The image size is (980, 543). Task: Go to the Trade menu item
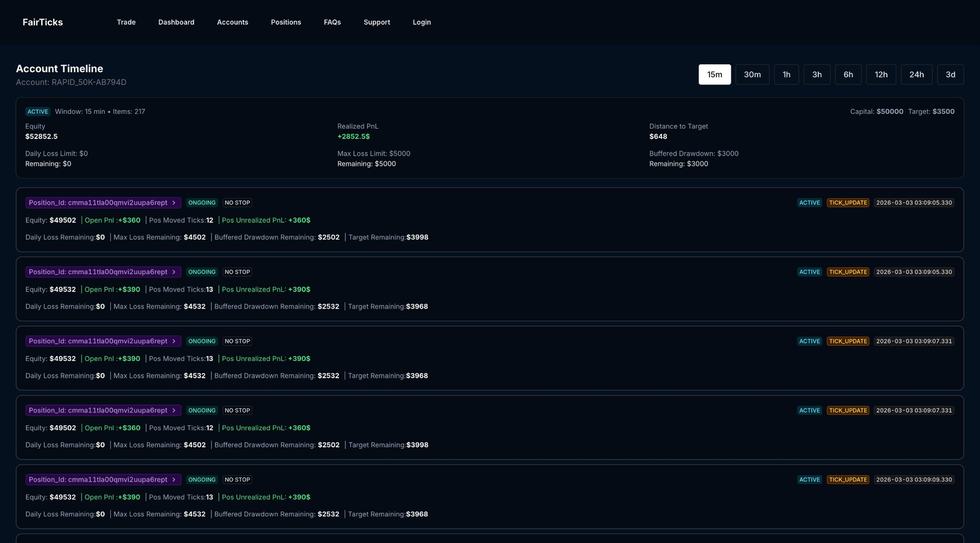point(126,22)
